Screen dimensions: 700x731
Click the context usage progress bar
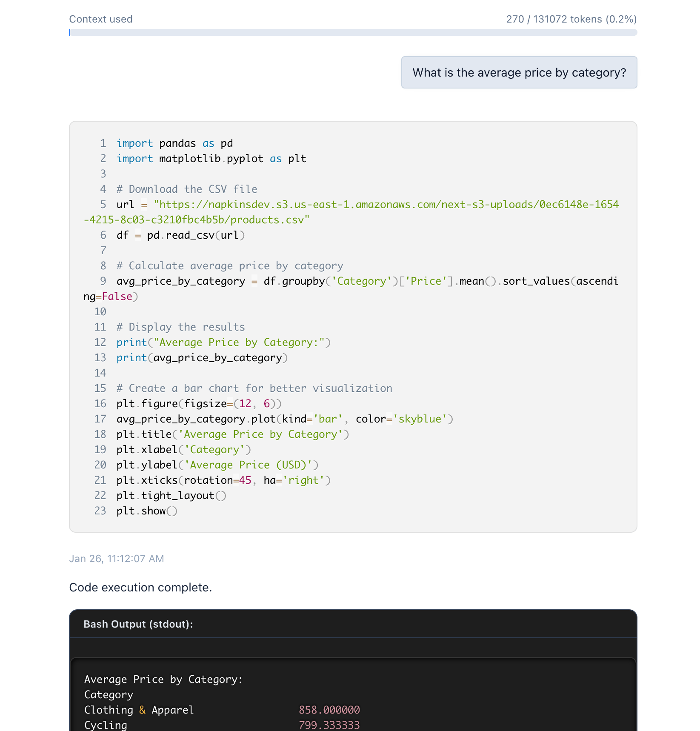353,32
